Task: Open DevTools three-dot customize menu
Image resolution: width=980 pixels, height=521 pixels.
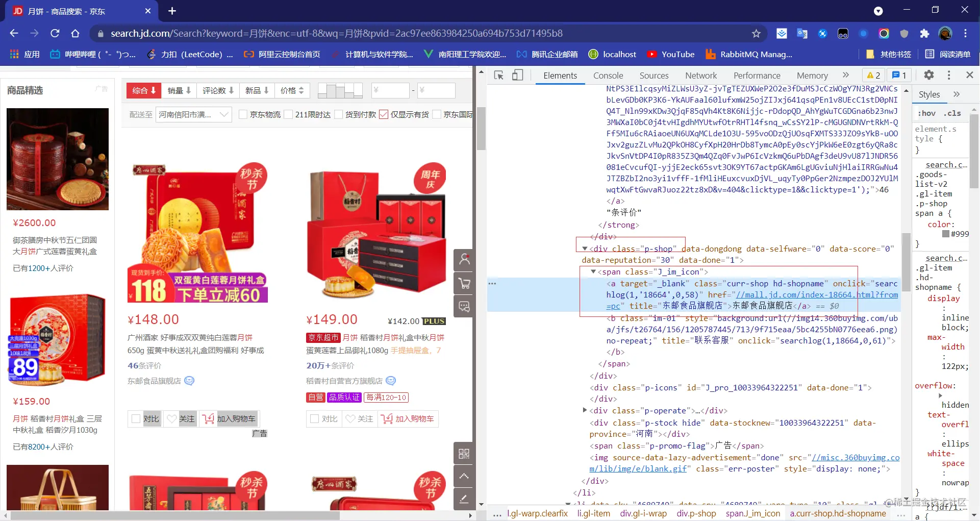Action: click(949, 75)
